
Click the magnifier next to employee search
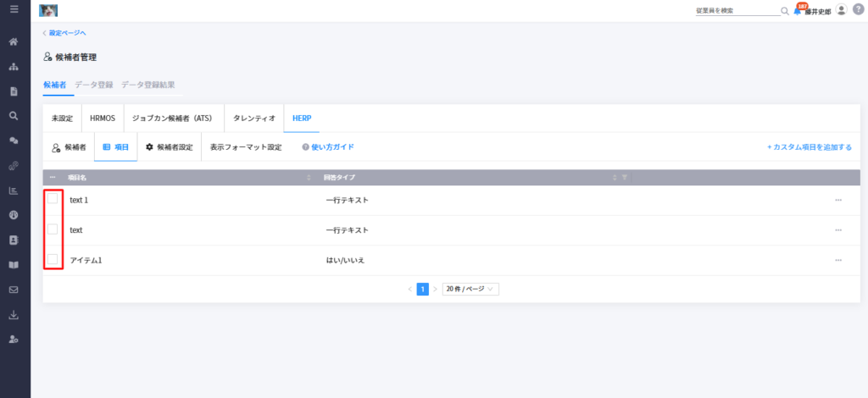point(784,11)
